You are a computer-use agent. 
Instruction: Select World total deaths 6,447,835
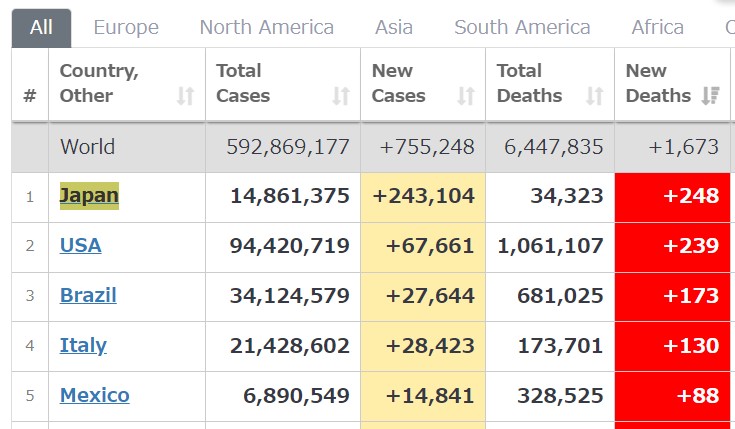point(554,147)
